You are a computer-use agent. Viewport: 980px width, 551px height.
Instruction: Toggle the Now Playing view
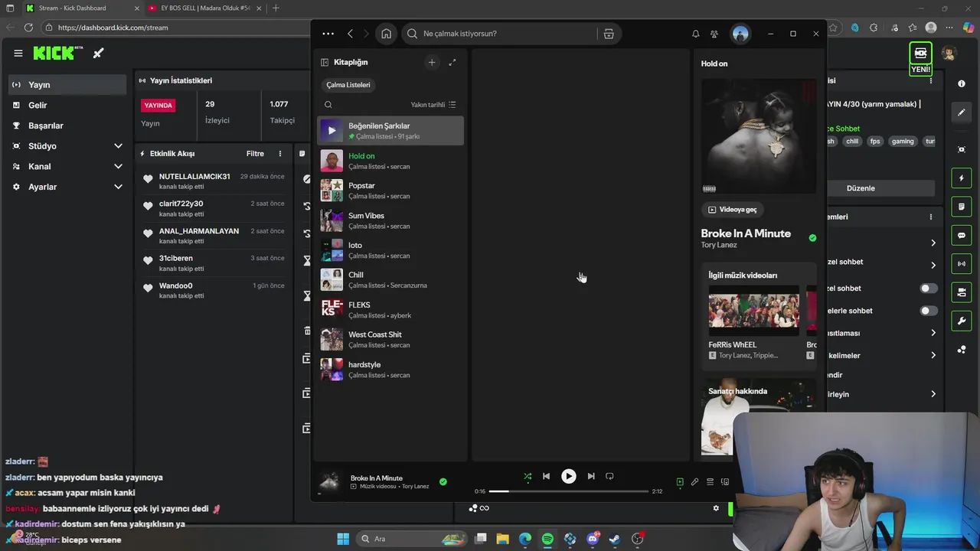click(x=680, y=482)
